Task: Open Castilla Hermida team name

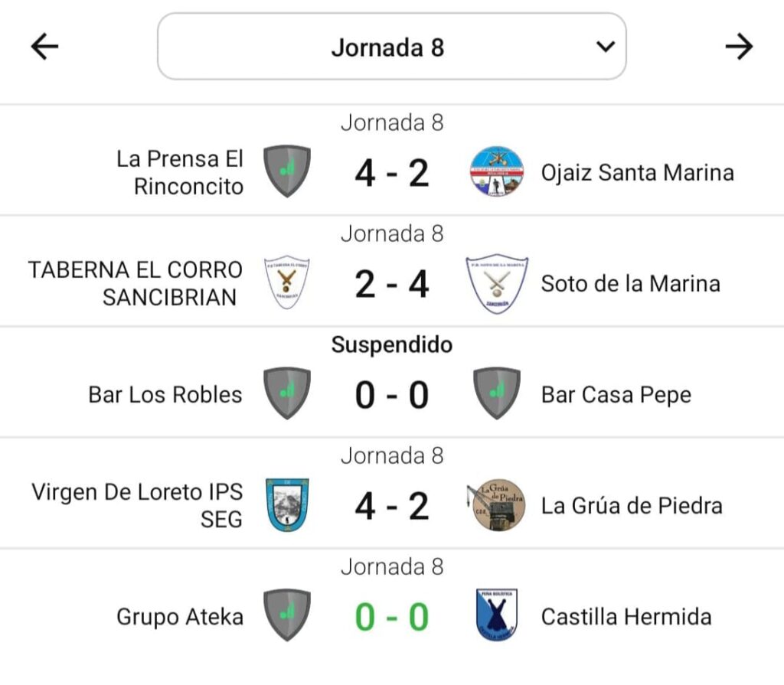Action: 626,617
